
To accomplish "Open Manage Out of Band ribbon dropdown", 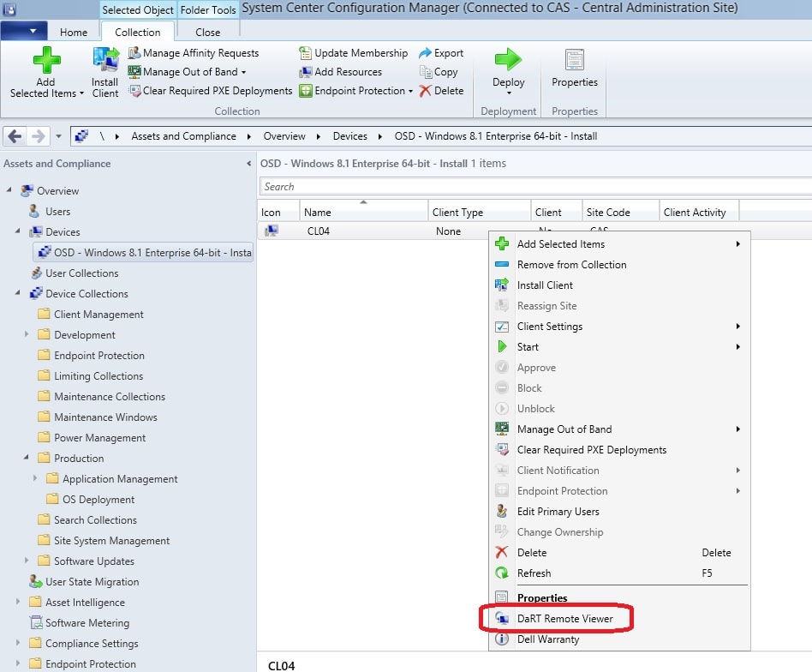I will [x=188, y=71].
